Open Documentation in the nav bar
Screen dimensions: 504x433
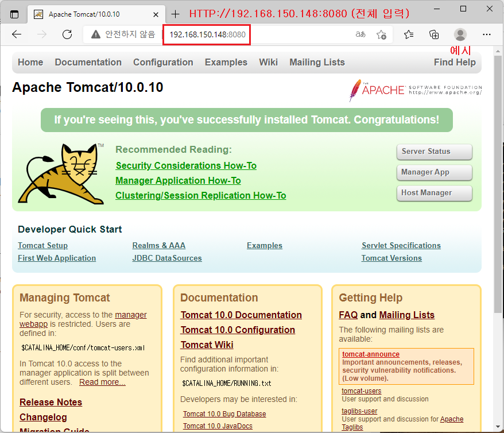pyautogui.click(x=88, y=63)
